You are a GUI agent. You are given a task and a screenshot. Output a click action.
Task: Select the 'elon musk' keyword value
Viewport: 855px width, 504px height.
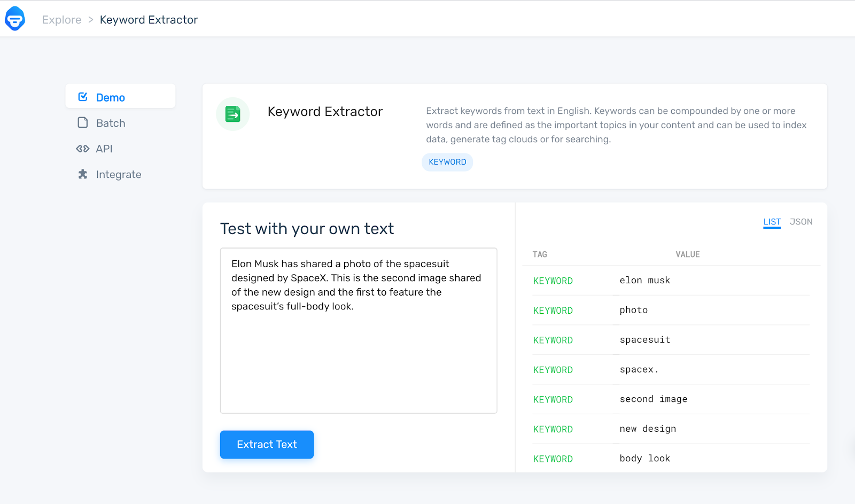tap(644, 281)
